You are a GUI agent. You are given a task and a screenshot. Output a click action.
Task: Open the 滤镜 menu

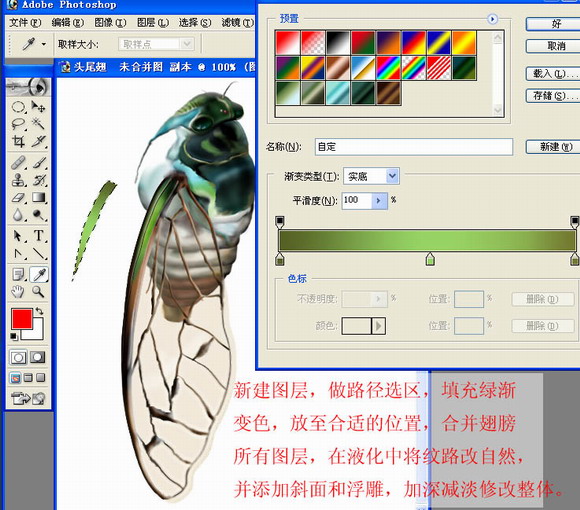(237, 23)
